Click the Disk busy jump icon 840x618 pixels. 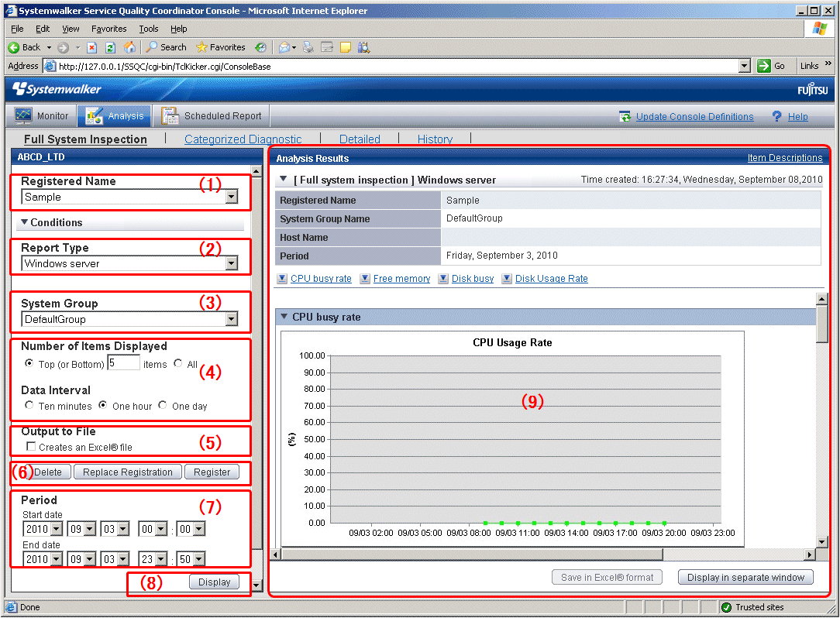(x=443, y=279)
